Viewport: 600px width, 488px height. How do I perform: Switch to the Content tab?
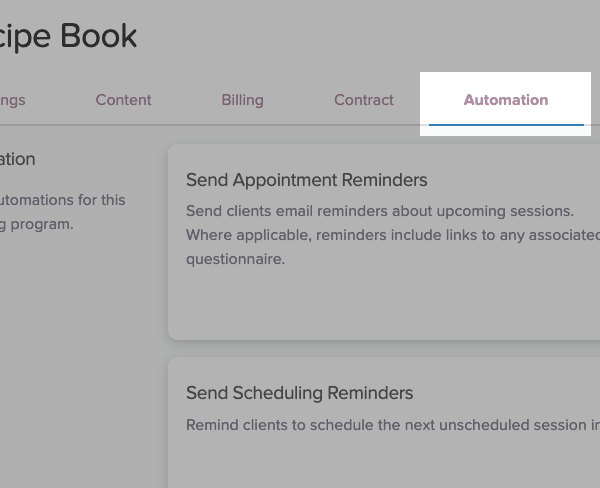point(123,100)
